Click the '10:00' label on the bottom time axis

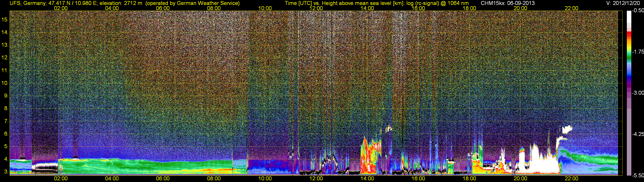[265, 179]
